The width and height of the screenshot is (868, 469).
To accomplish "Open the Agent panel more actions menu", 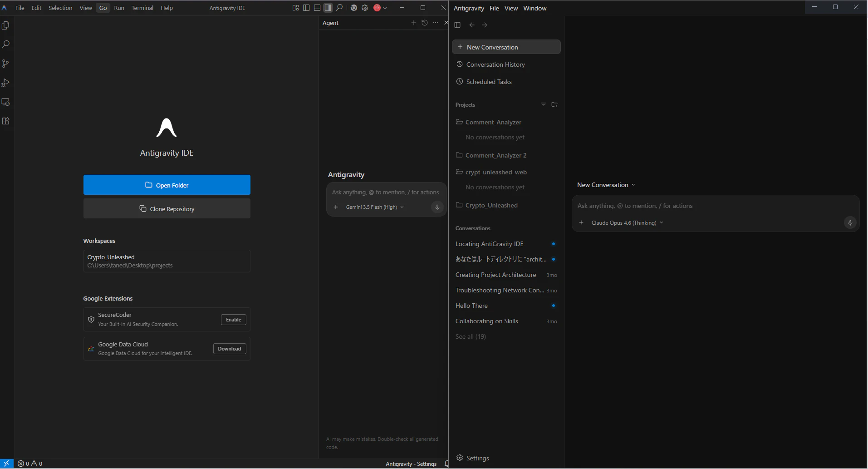I will 436,23.
